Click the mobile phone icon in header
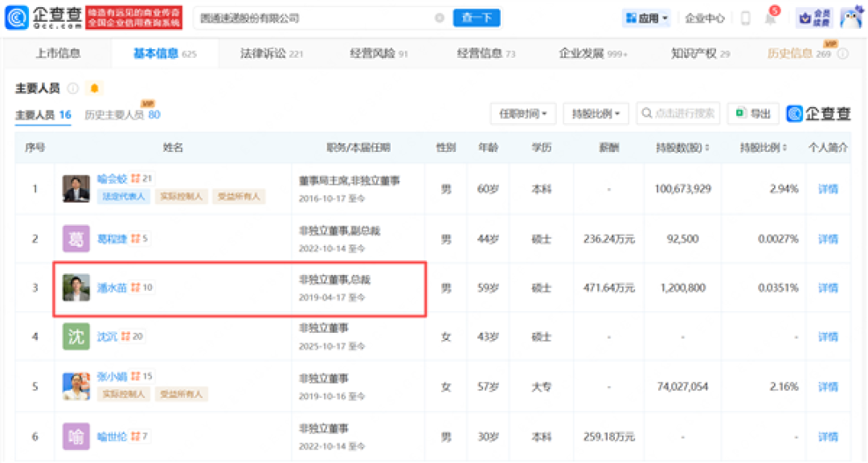 (x=745, y=18)
